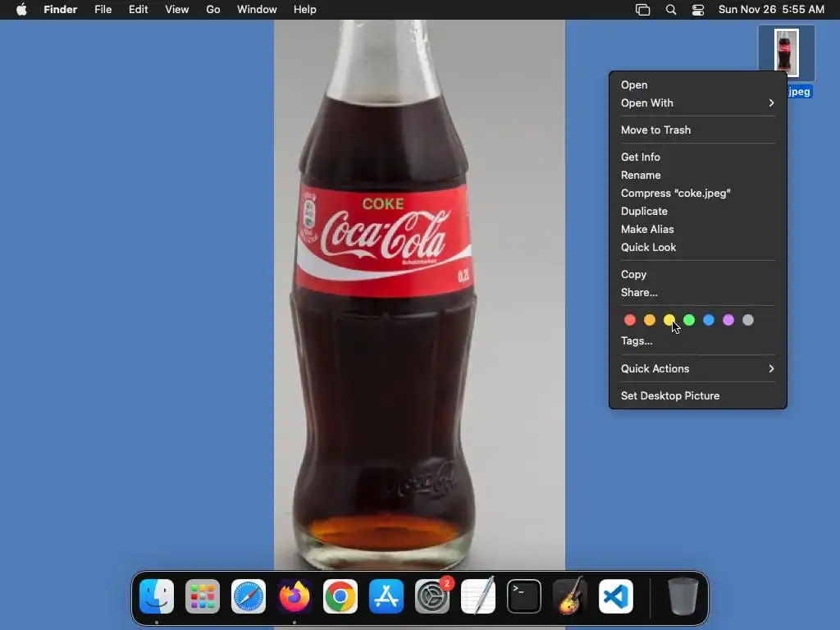The width and height of the screenshot is (840, 630).
Task: Apply the purple tag color
Action: 728,321
